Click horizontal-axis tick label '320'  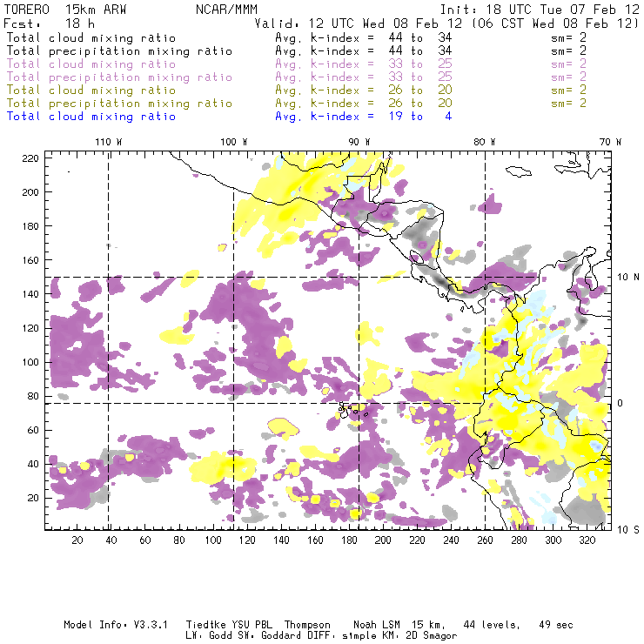pos(587,540)
